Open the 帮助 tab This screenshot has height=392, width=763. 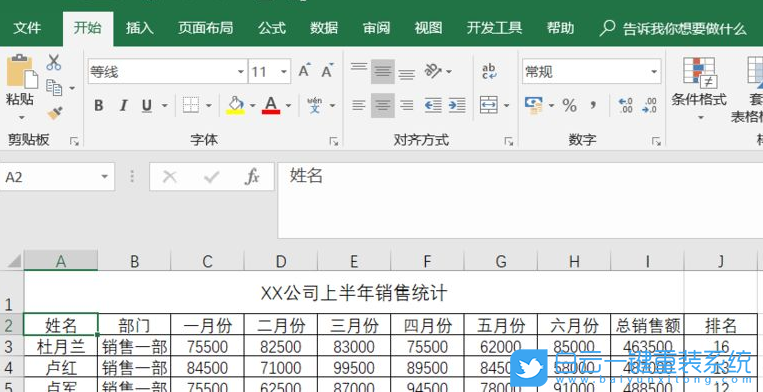coord(560,28)
